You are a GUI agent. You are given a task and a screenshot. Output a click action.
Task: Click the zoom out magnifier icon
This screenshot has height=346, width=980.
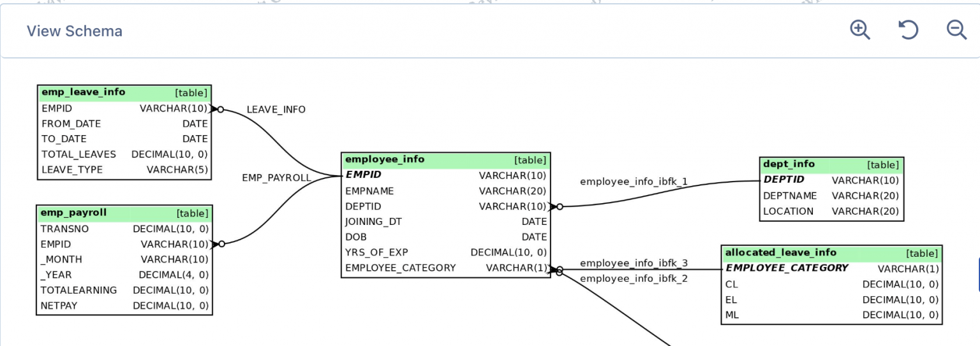(x=956, y=30)
